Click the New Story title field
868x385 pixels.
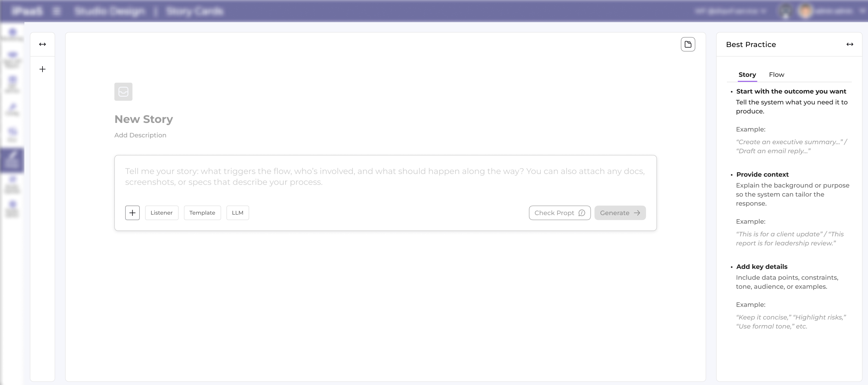pyautogui.click(x=143, y=119)
